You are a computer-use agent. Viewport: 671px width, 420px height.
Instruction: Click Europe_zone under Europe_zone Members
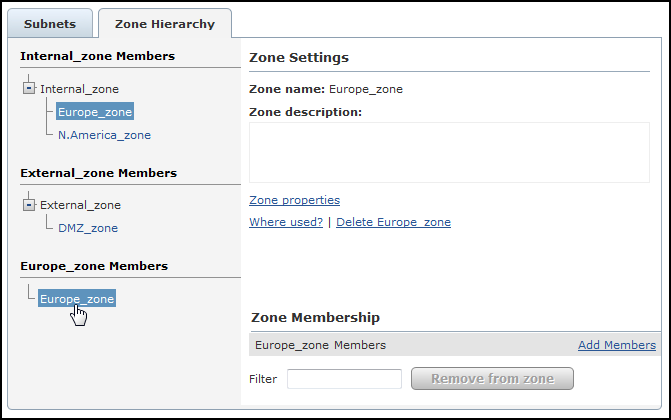[x=77, y=298]
